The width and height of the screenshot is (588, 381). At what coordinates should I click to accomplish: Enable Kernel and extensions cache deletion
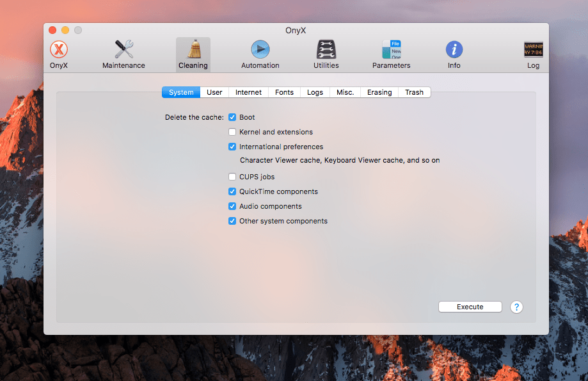coord(232,132)
